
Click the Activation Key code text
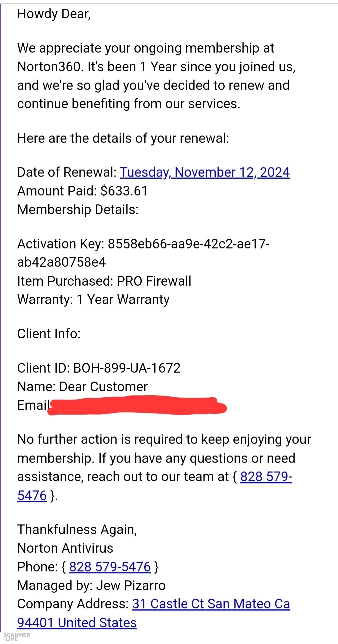pyautogui.click(x=188, y=244)
